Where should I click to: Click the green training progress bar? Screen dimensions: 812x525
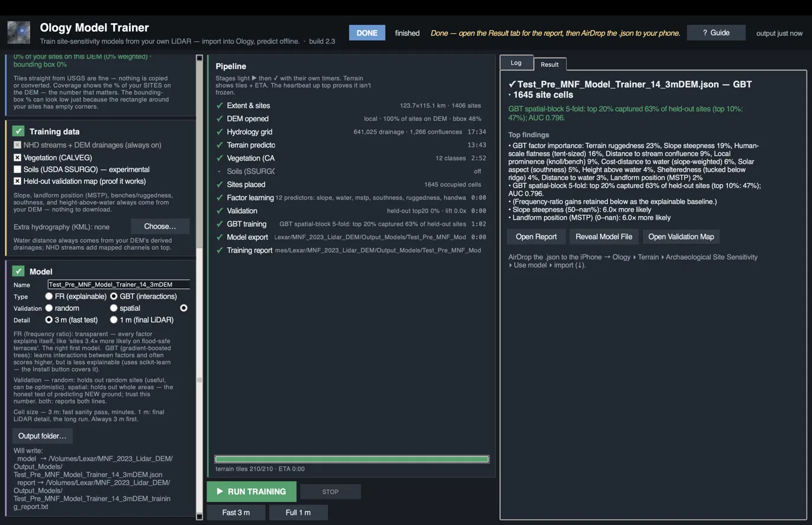point(352,459)
